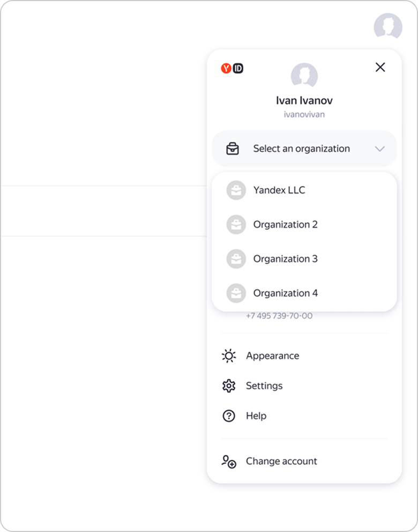The height and width of the screenshot is (532, 418).
Task: Click the Appearance sun icon
Action: pos(229,356)
